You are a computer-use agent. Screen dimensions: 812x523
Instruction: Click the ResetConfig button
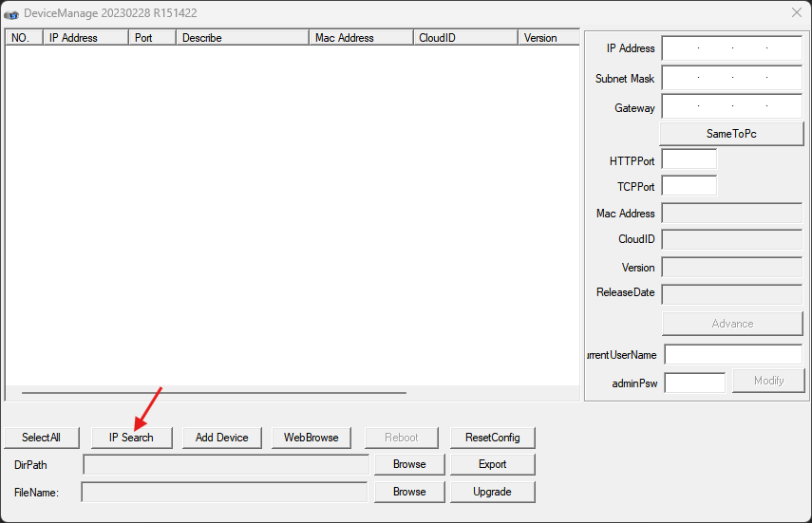click(492, 438)
